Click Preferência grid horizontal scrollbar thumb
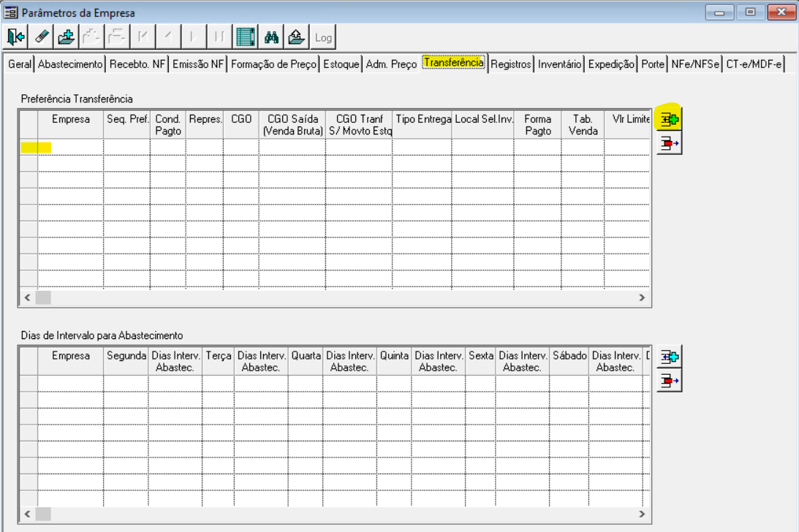 point(43,297)
